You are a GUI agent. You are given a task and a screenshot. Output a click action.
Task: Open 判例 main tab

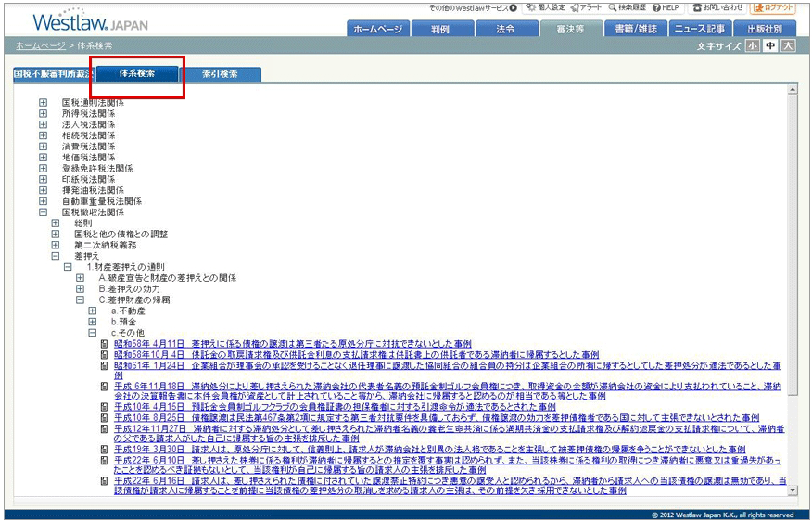pyautogui.click(x=442, y=29)
